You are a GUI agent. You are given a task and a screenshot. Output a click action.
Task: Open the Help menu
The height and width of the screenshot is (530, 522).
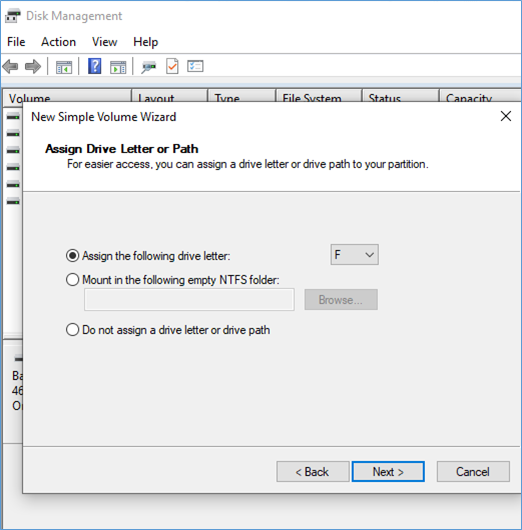(146, 42)
